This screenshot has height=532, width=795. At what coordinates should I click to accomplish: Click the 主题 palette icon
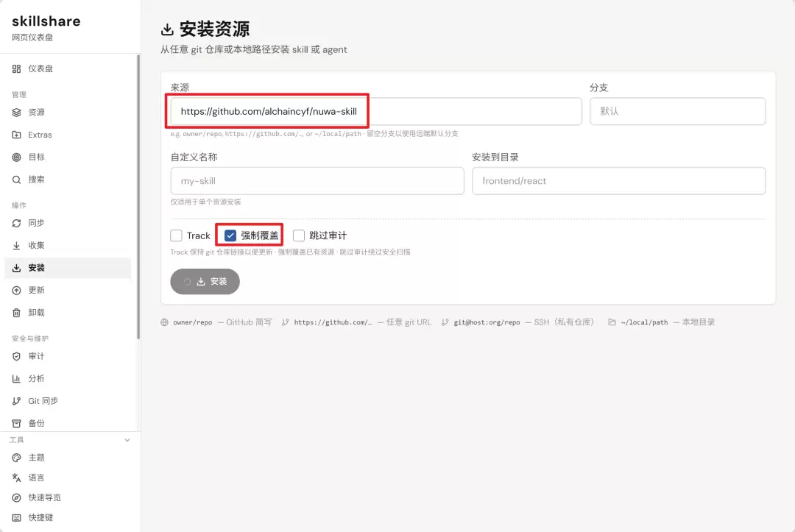click(x=16, y=458)
